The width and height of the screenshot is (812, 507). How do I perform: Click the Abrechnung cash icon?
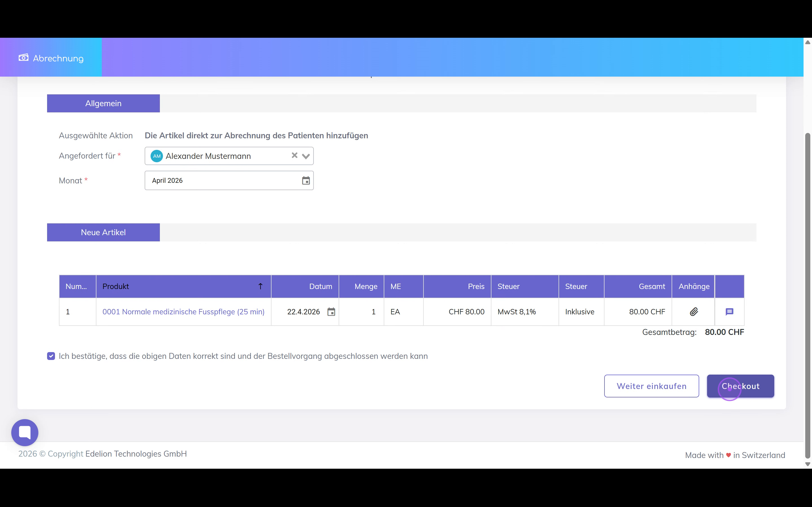[23, 58]
